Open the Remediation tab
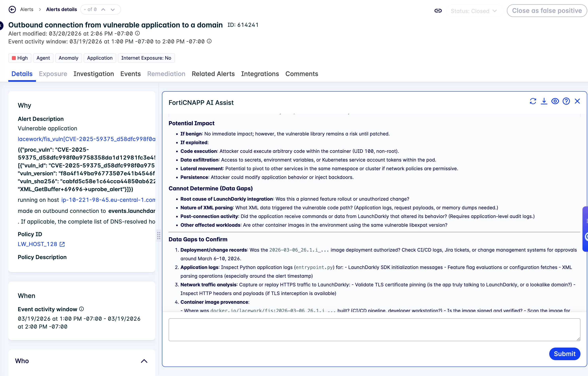Screen dimensions: 588x376 click(x=166, y=74)
